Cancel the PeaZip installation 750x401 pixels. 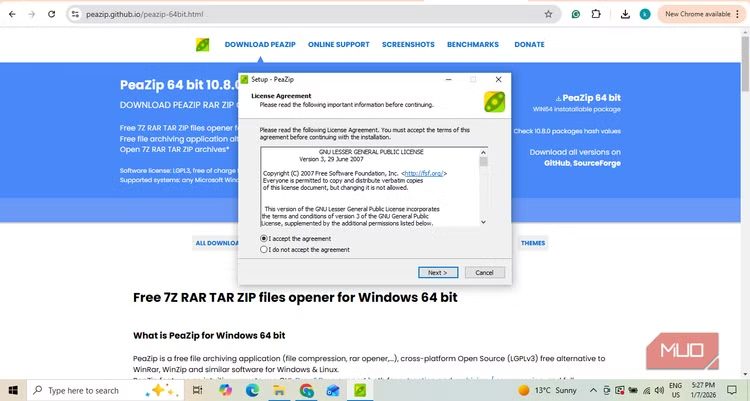(484, 272)
